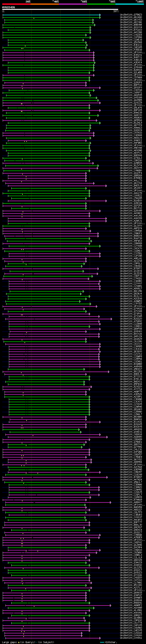Screen dimensions: 146x644
Task: Select hit label UniRef100_Q50568
Action: click(131, 42)
